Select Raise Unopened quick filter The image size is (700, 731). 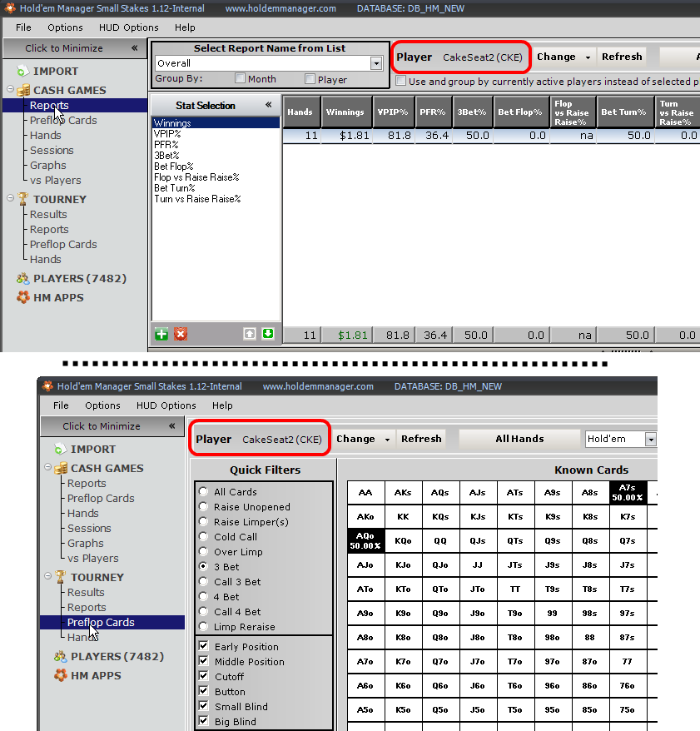click(203, 506)
